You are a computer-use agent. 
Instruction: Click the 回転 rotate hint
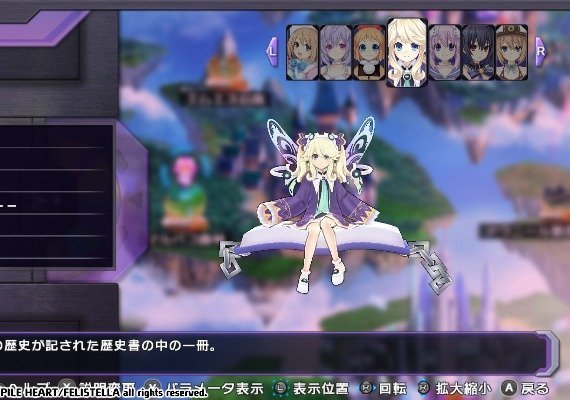click(x=383, y=388)
